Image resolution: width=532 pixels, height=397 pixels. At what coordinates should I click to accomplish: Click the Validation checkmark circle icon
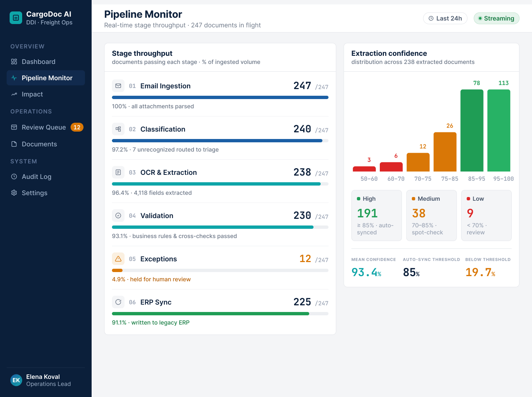(118, 216)
